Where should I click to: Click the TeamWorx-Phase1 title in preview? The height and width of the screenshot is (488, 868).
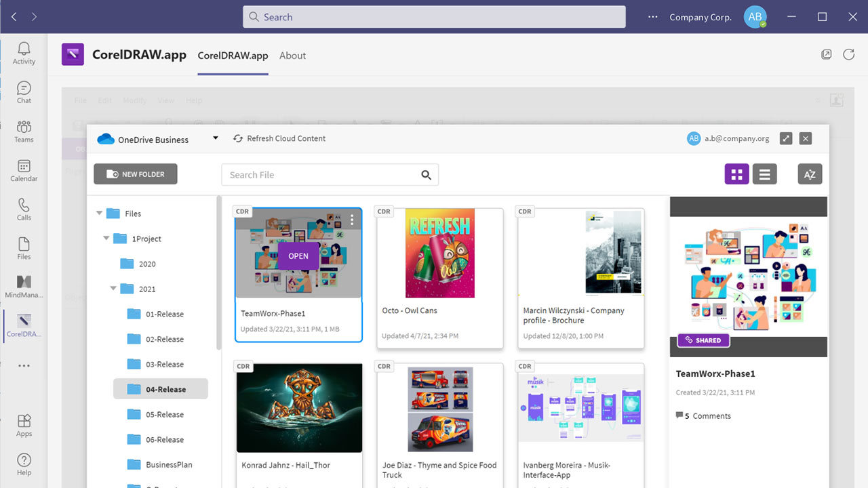(715, 373)
